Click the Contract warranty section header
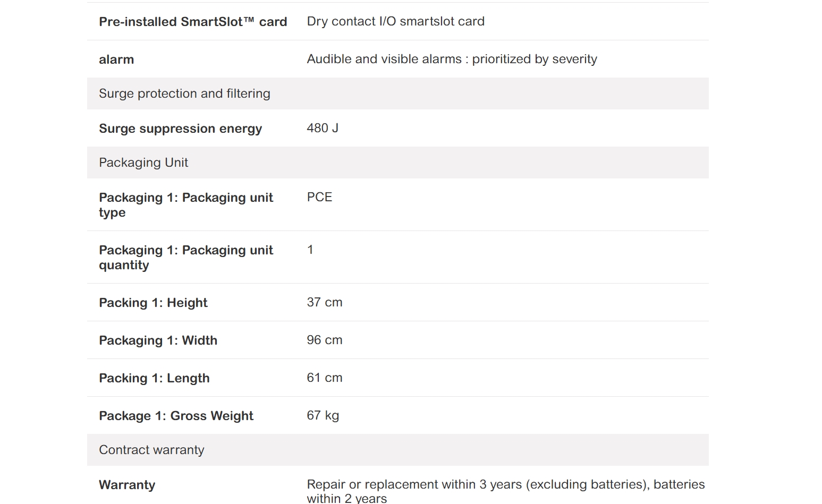This screenshot has width=822, height=504. click(x=151, y=450)
